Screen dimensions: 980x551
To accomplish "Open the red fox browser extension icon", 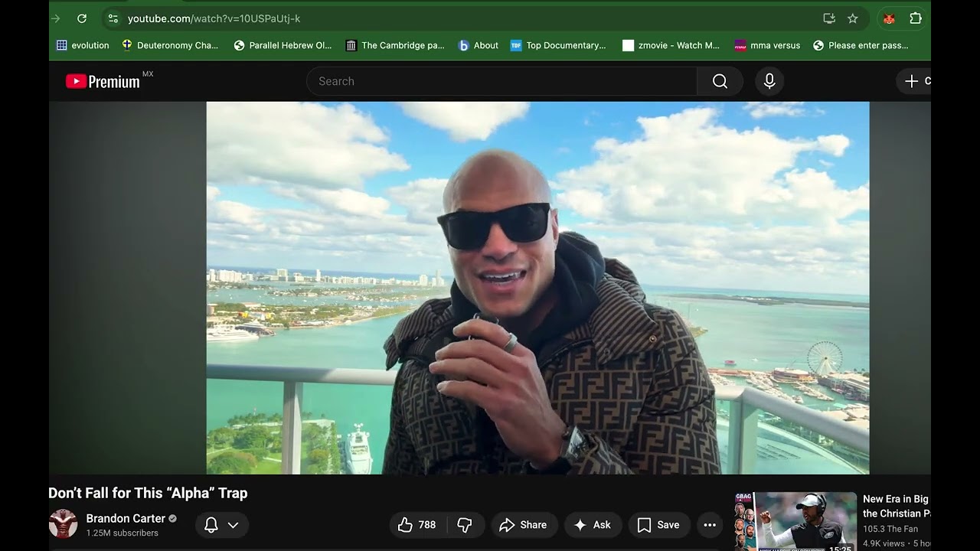I will coord(889,18).
